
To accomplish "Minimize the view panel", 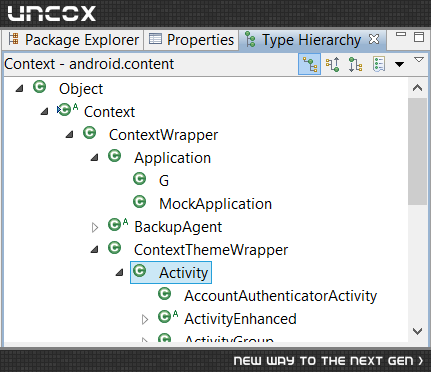I will click(x=401, y=34).
